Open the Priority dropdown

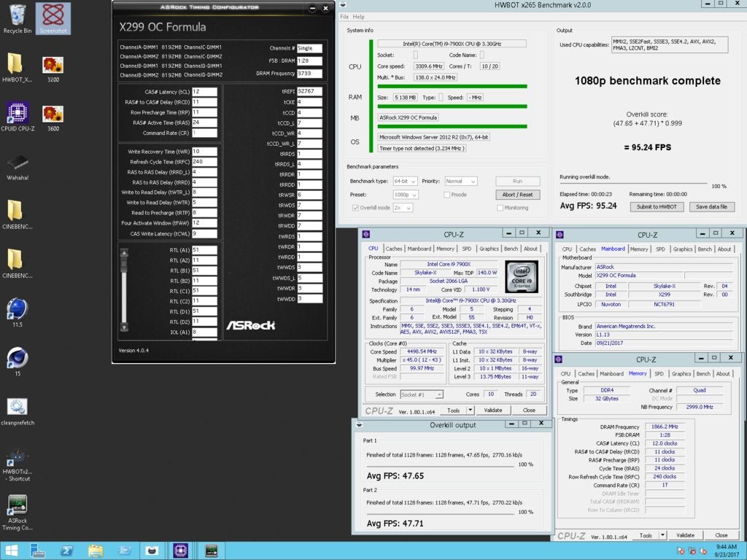click(x=460, y=181)
